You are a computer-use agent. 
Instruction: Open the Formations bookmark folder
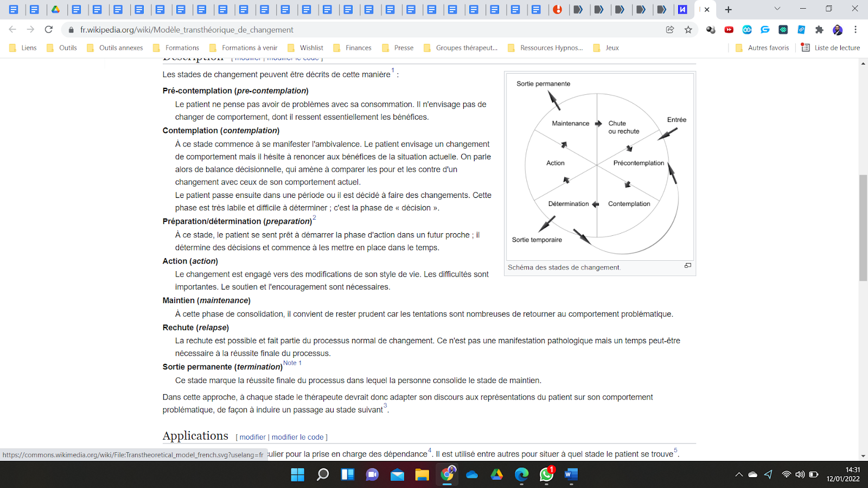click(x=176, y=48)
